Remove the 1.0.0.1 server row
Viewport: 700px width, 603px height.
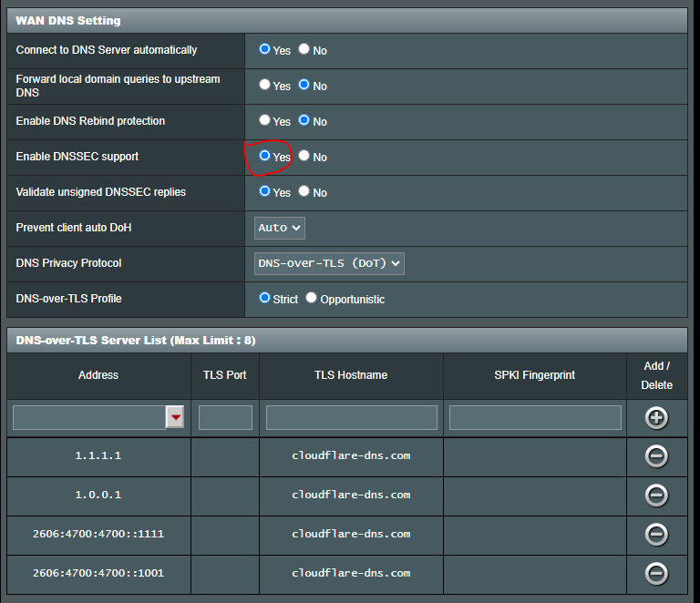click(x=656, y=496)
